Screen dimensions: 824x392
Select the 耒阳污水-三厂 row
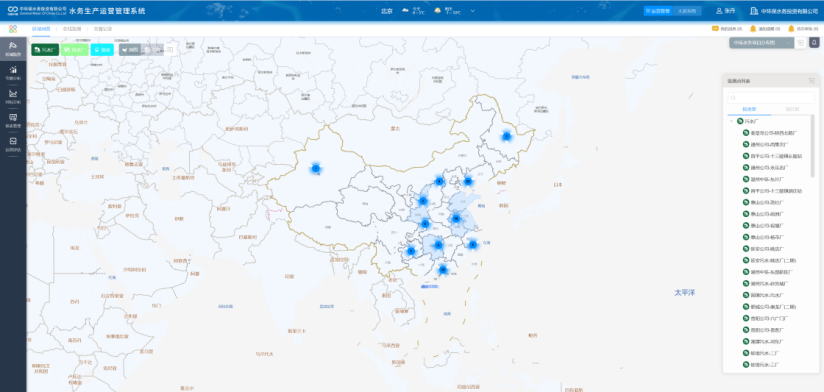(x=760, y=365)
